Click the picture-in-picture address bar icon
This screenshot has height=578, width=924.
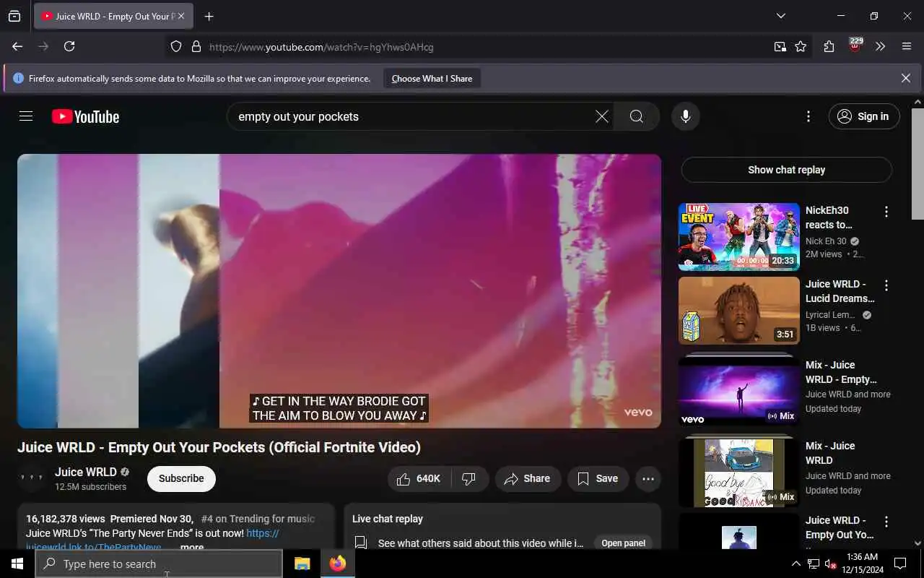(780, 47)
